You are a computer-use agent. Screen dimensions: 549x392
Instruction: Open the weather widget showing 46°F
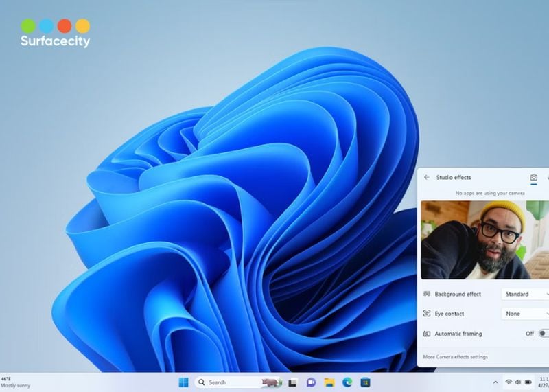(x=16, y=382)
